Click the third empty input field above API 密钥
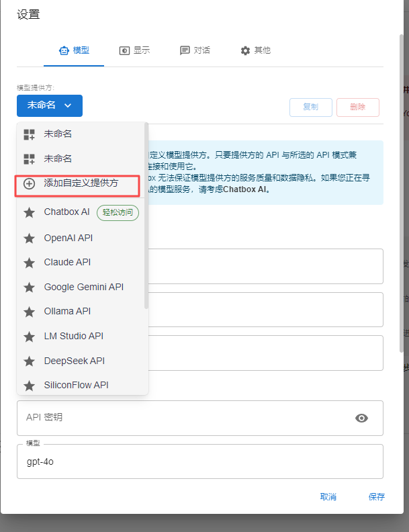The height and width of the screenshot is (532, 409). (x=266, y=353)
